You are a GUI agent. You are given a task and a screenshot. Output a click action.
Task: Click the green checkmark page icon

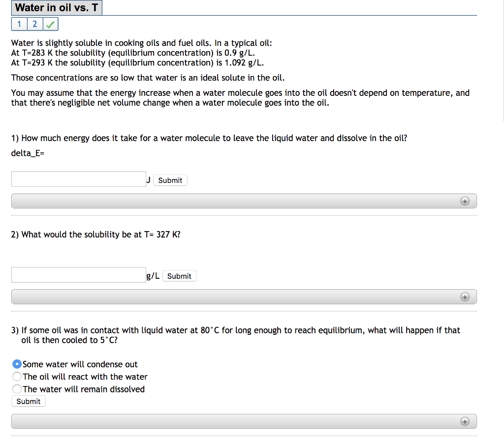(x=50, y=24)
